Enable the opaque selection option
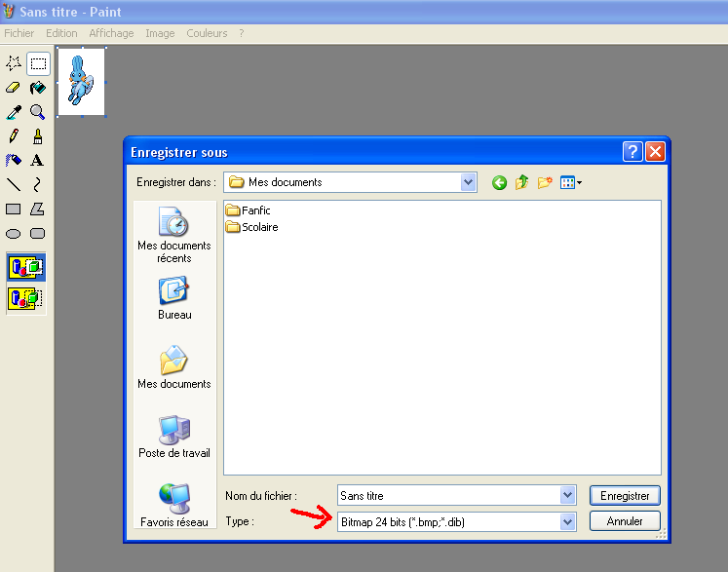 point(25,267)
